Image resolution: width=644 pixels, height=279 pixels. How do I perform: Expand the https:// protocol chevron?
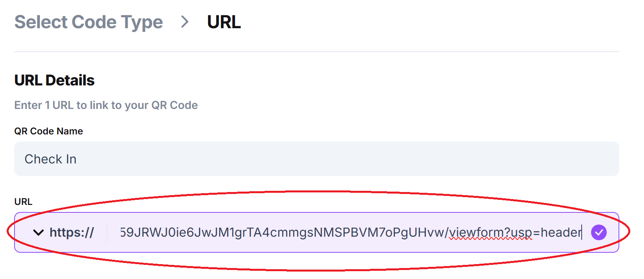point(38,233)
